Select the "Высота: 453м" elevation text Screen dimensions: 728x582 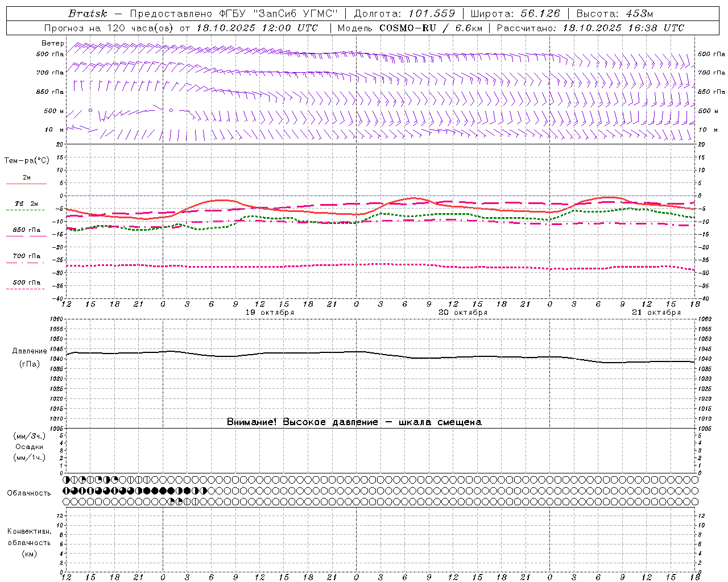click(615, 14)
